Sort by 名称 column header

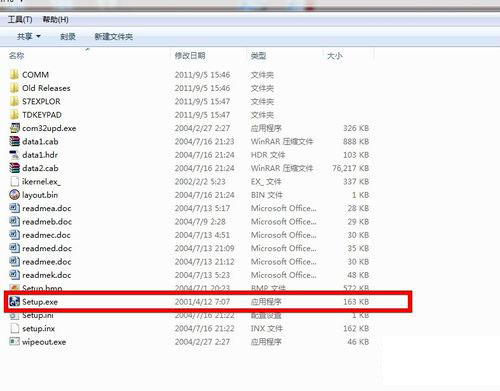17,55
